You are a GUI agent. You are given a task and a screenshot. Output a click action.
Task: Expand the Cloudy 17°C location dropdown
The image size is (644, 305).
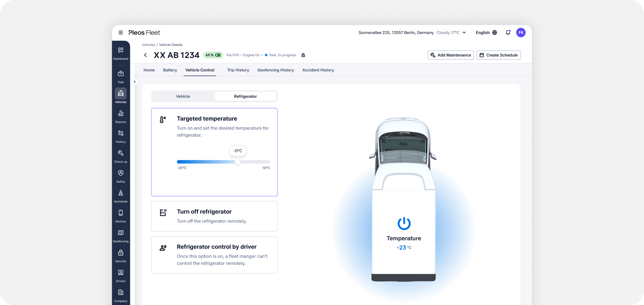pos(464,33)
